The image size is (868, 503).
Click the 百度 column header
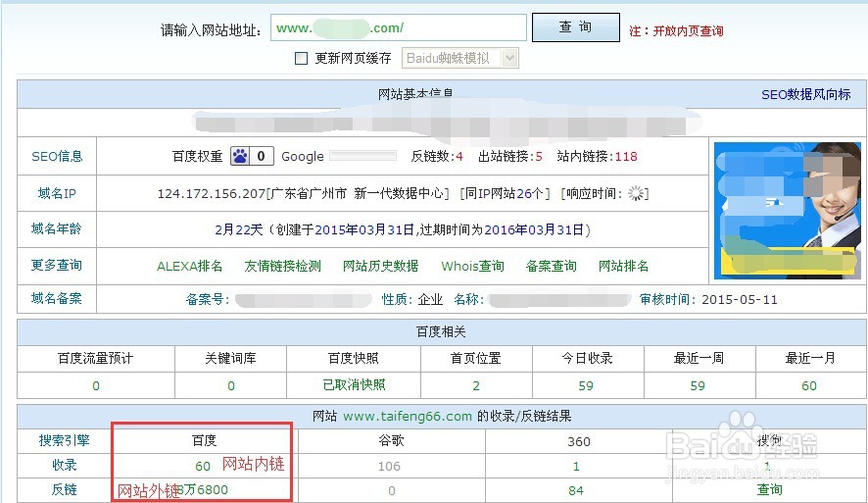[204, 440]
